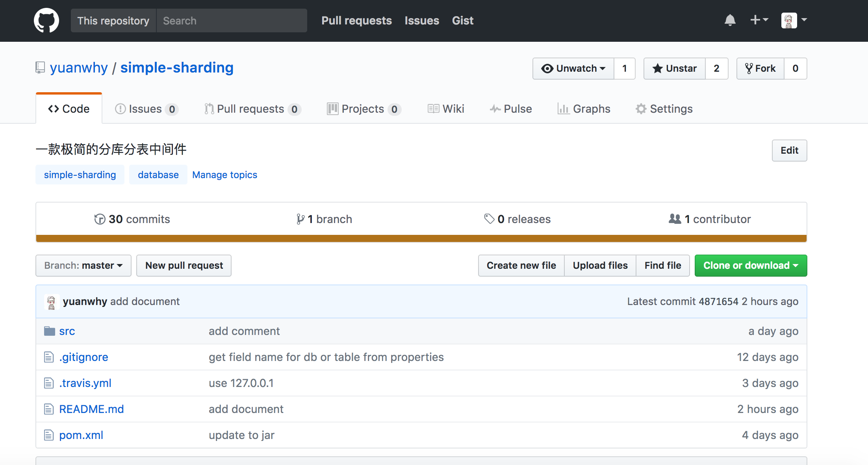
Task: Click the contributors people icon
Action: tap(675, 219)
